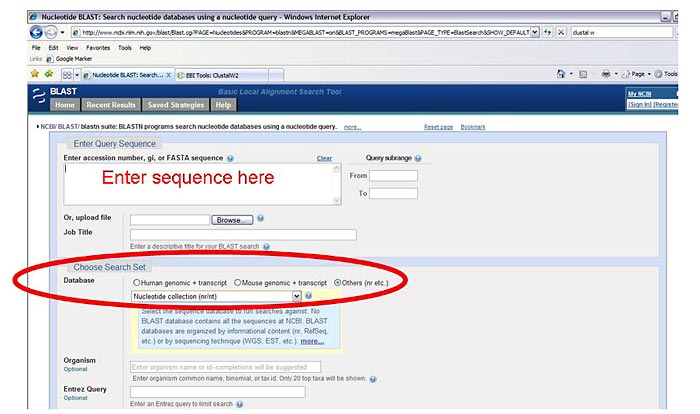Image resolution: width=700 pixels, height=414 pixels.
Task: Open the Nucleotide collection (nr/nt) database dropdown
Action: (x=216, y=297)
